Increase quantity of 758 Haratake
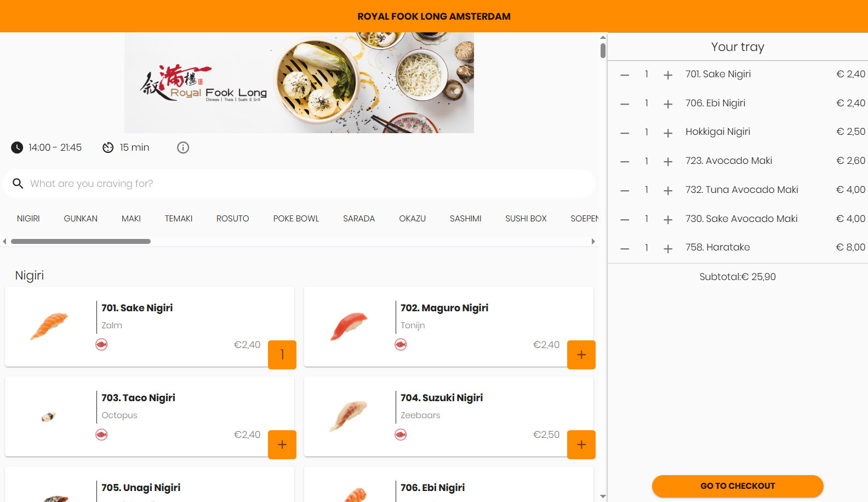Image resolution: width=868 pixels, height=502 pixels. click(668, 248)
